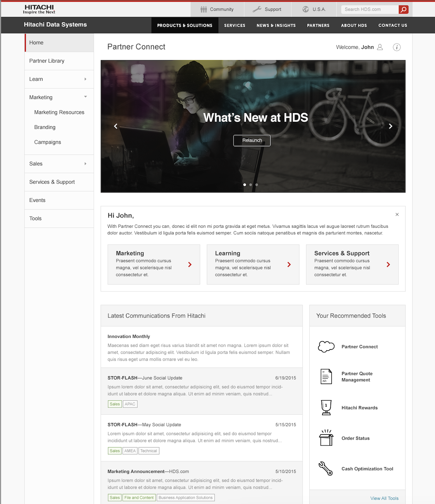Screen dimensions: 435x504
Task: Open Partner Connect via the cloud icon
Action: click(326, 346)
